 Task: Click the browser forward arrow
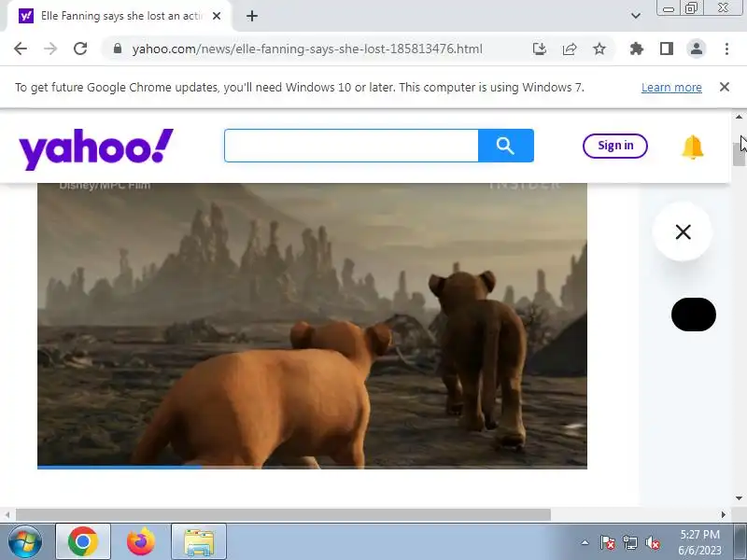coord(50,49)
